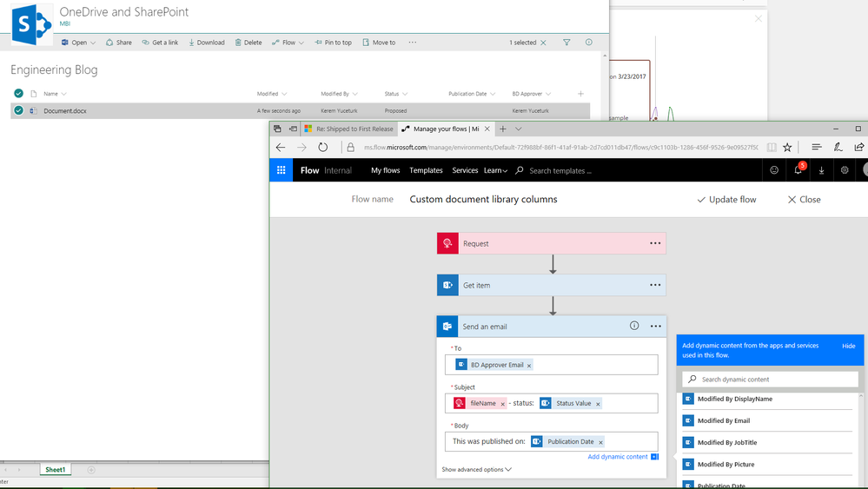Screen dimensions: 868x489
Task: Click the browser back arrow
Action: (x=281, y=147)
